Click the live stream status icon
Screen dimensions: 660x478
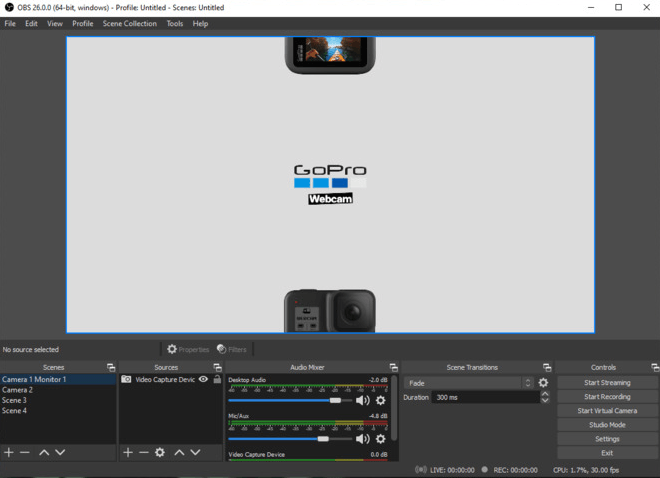[x=420, y=470]
